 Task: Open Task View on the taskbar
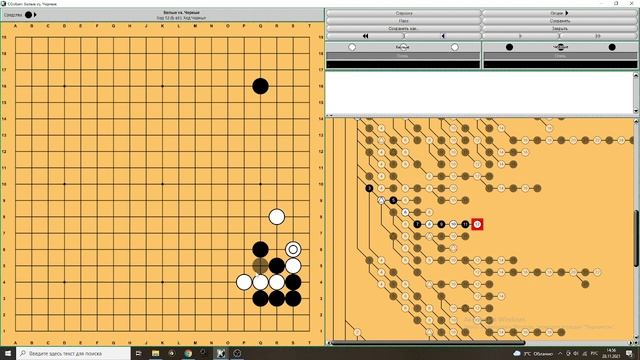[138, 353]
